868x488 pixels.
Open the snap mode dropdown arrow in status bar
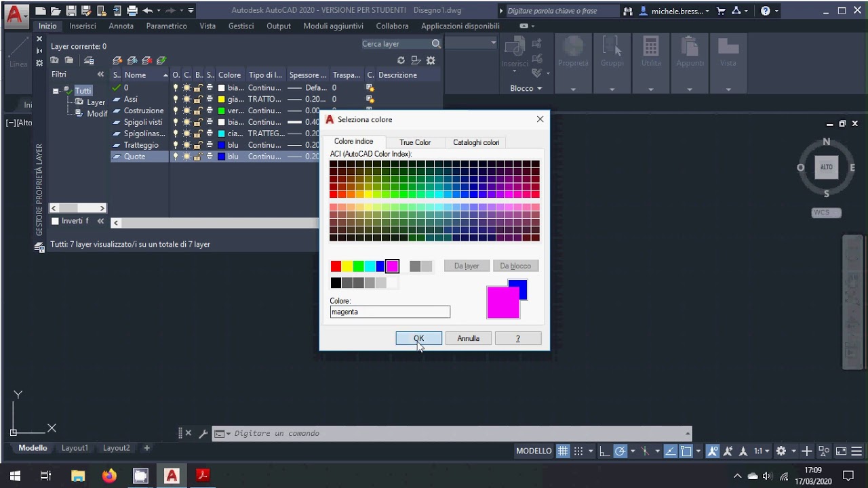(x=591, y=451)
